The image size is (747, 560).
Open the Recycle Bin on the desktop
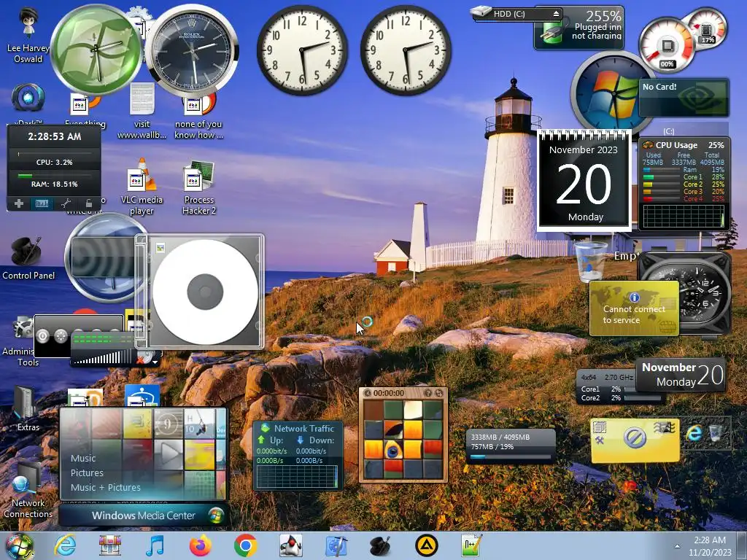(x=591, y=260)
